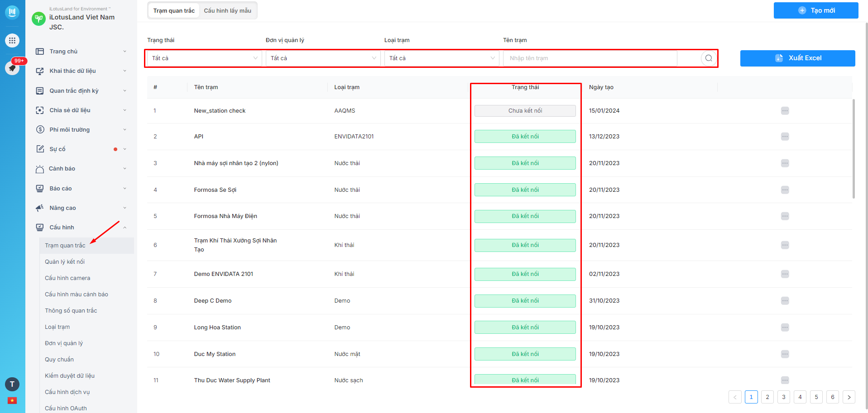Screen dimensions: 868x413
Task: Go to page 2
Action: pyautogui.click(x=767, y=397)
